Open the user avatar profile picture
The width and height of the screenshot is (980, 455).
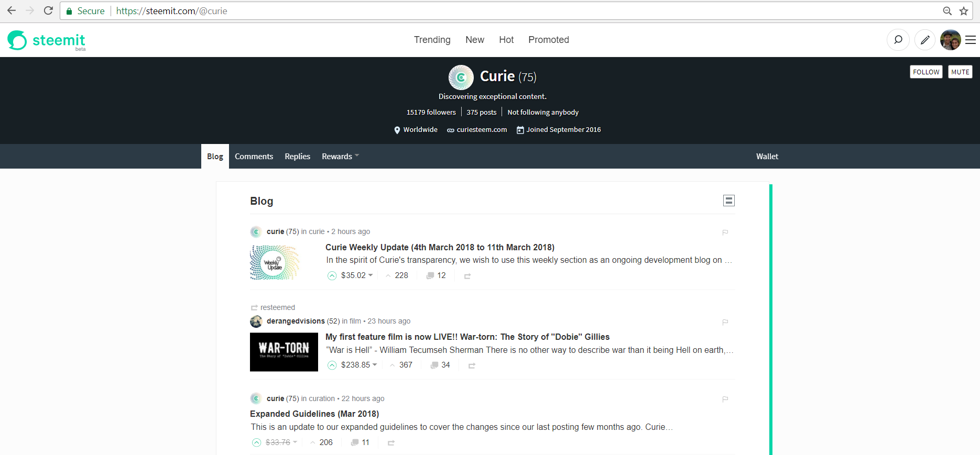click(950, 40)
